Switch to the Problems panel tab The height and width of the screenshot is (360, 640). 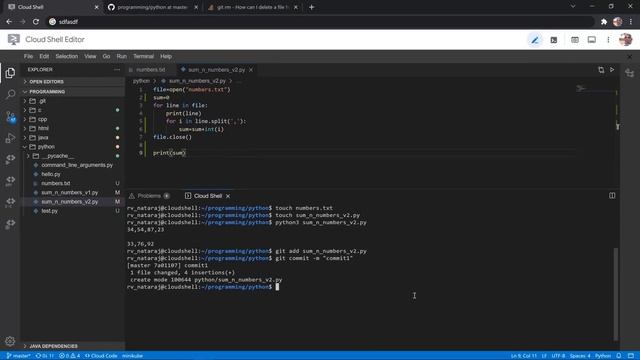tap(149, 196)
